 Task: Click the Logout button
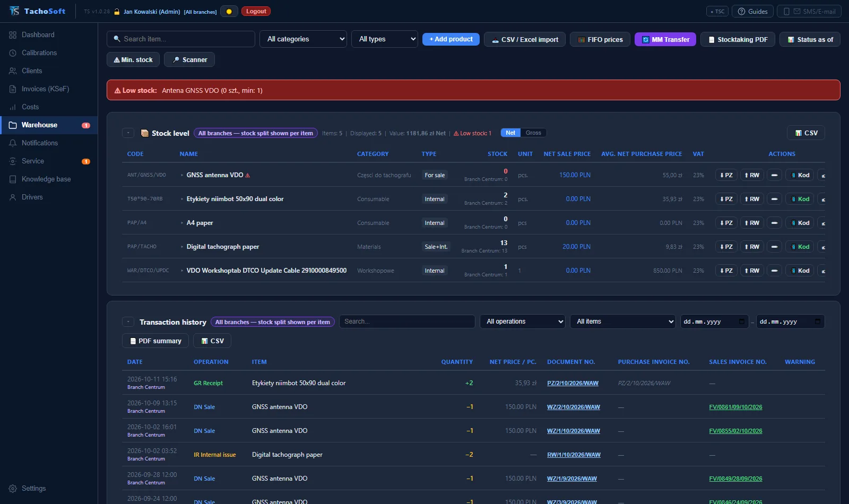pos(256,11)
